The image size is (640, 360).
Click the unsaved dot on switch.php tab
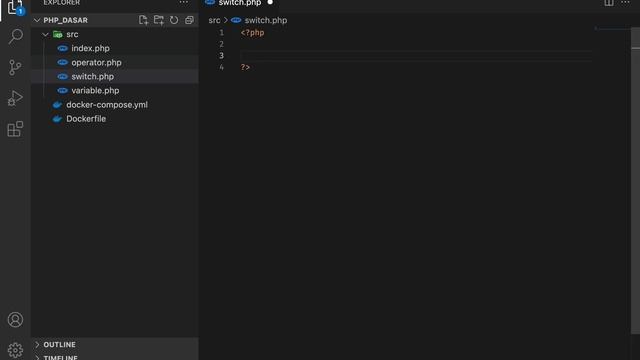270,2
